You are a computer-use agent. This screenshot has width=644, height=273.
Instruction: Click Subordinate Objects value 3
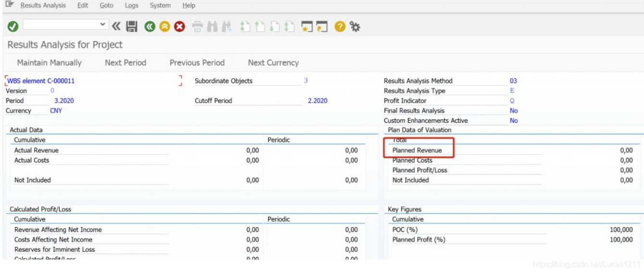tap(306, 81)
